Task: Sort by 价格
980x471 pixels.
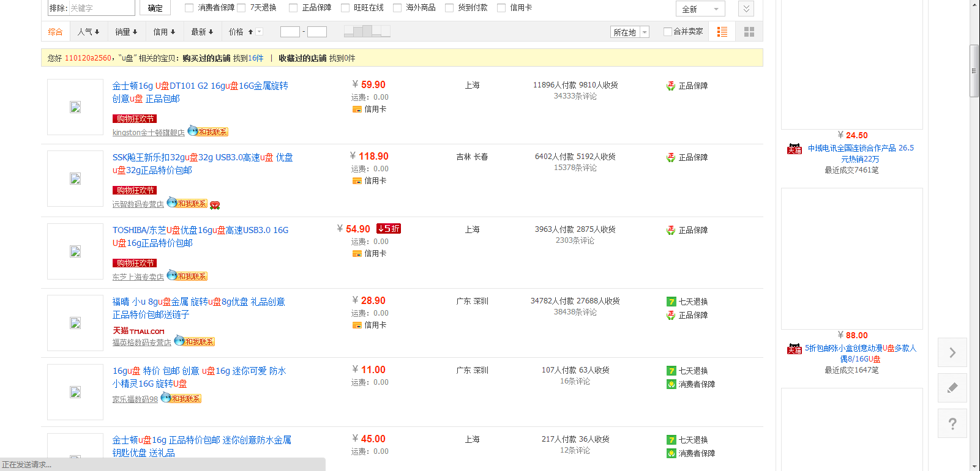Action: click(x=241, y=32)
